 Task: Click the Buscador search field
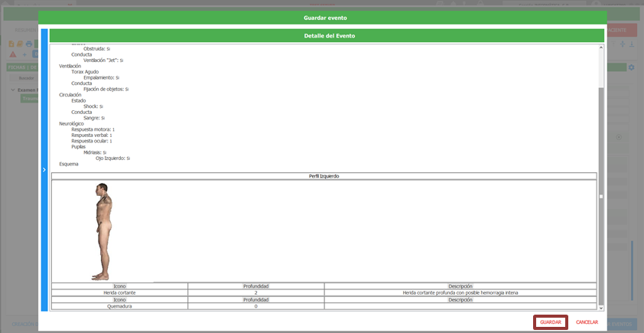click(24, 78)
